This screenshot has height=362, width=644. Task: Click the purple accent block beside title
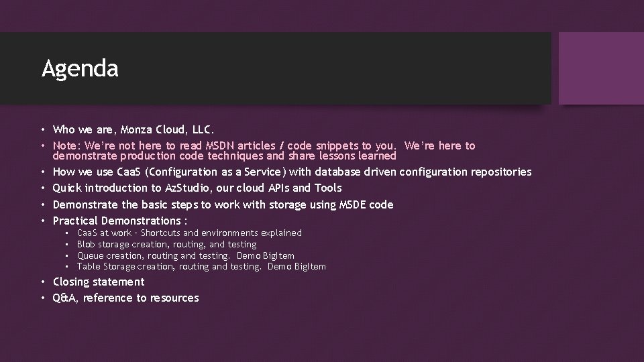click(x=601, y=68)
